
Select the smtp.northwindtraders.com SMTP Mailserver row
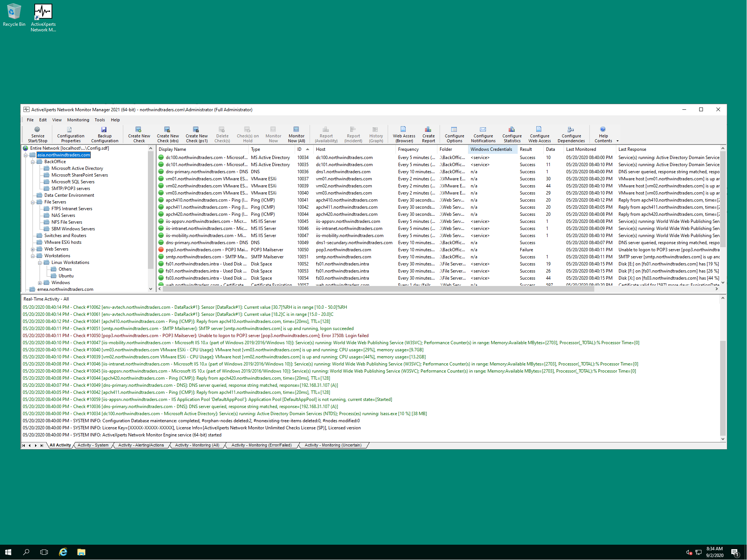coord(439,257)
